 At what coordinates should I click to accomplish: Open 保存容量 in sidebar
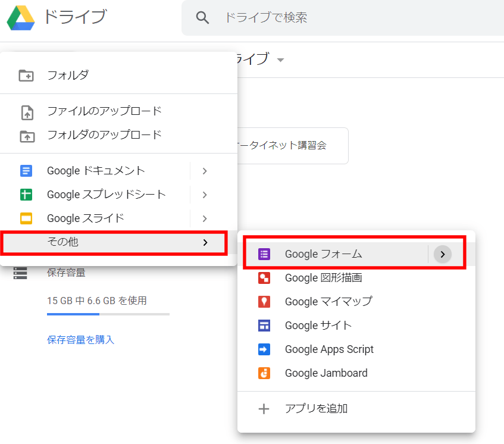pyautogui.click(x=66, y=273)
